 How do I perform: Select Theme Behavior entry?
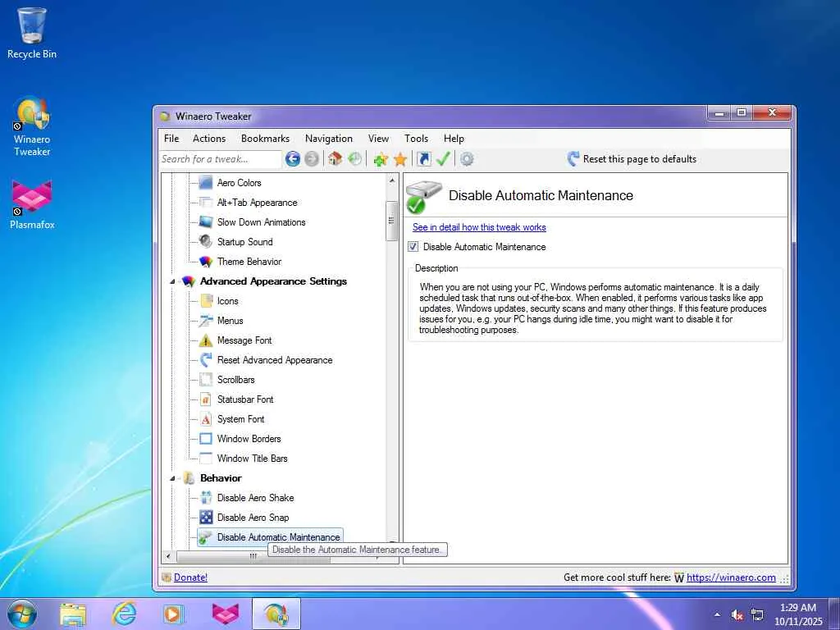(x=249, y=262)
